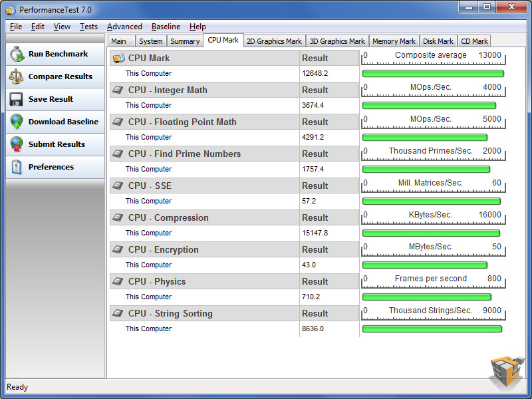Click the Encryption green result bar
This screenshot has width=532, height=399.
click(x=425, y=265)
